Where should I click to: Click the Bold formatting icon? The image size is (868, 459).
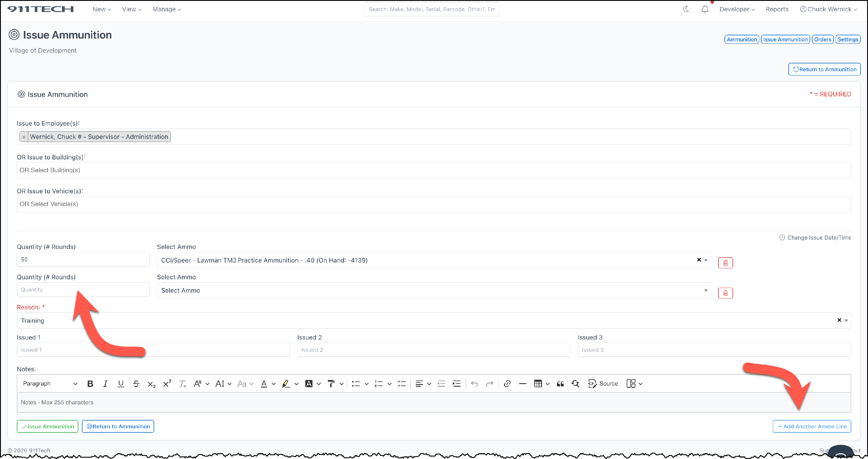point(90,383)
